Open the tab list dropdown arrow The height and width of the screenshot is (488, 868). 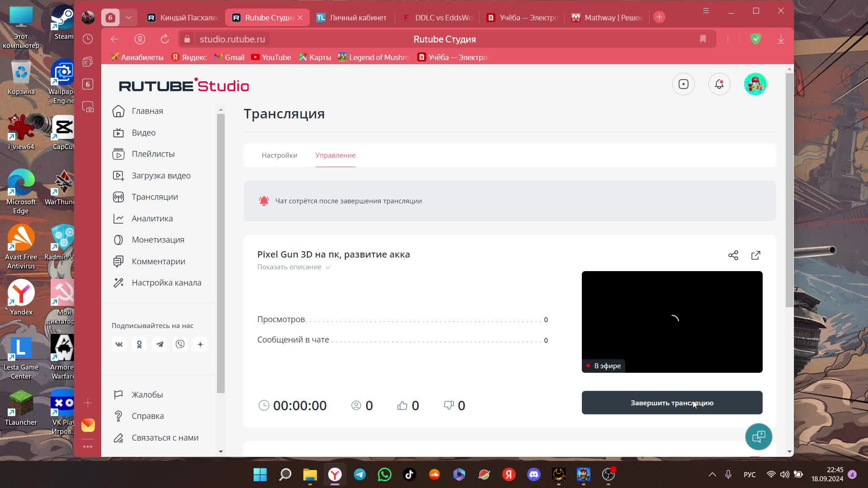[128, 18]
